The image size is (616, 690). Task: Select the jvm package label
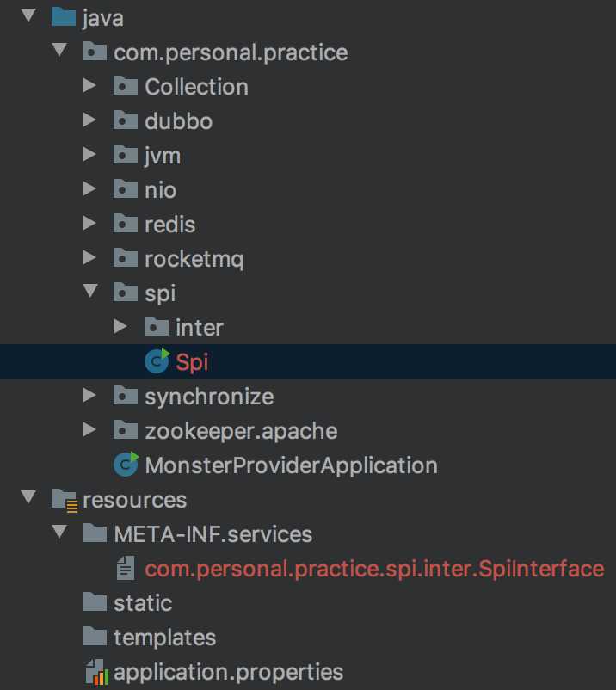163,155
